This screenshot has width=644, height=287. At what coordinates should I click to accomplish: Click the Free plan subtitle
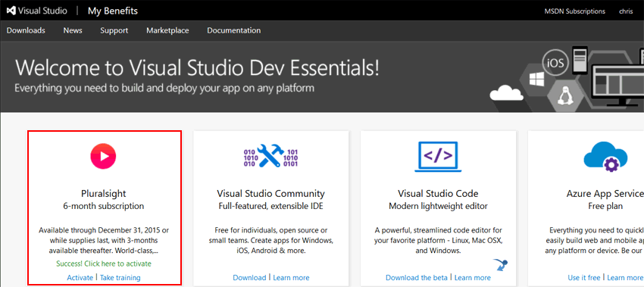(605, 206)
